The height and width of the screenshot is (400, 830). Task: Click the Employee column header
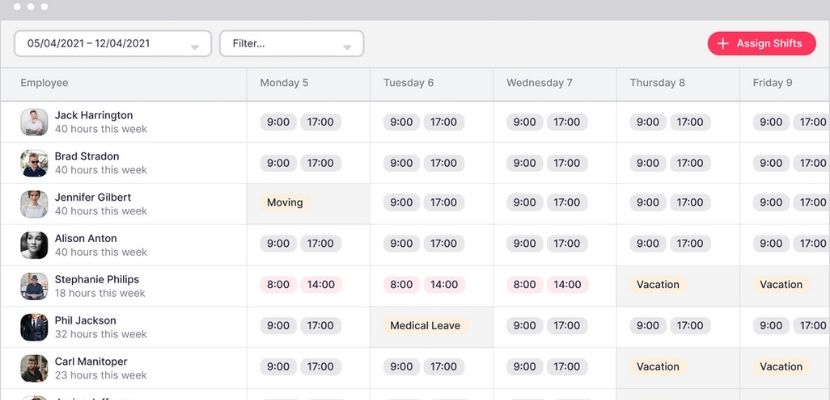tap(44, 83)
